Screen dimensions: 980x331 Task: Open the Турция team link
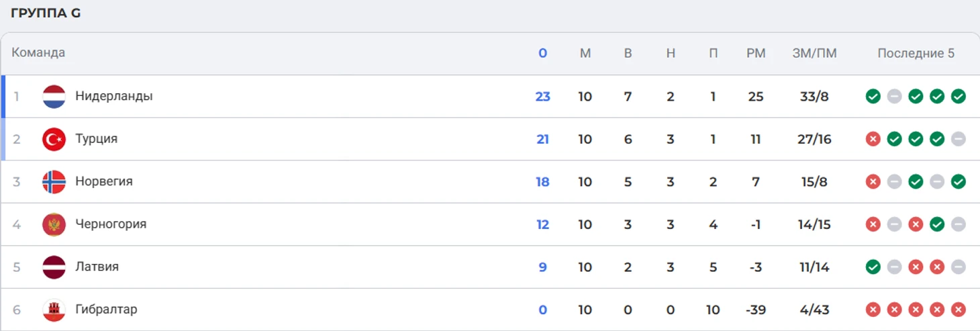click(x=97, y=139)
